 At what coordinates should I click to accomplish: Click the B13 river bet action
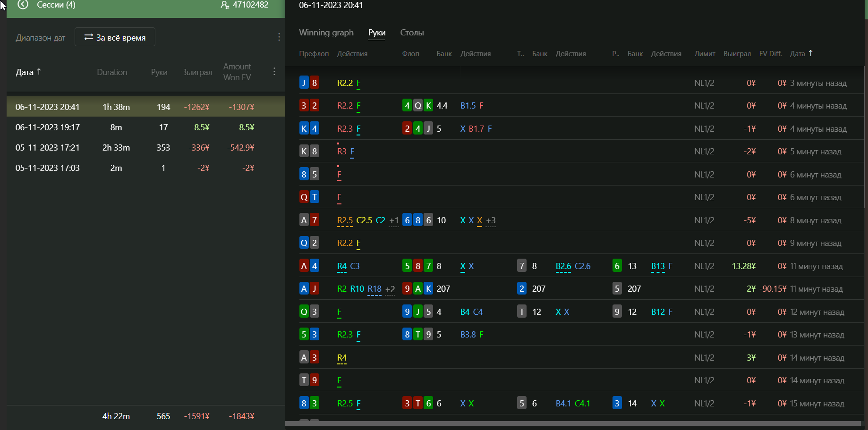click(658, 266)
